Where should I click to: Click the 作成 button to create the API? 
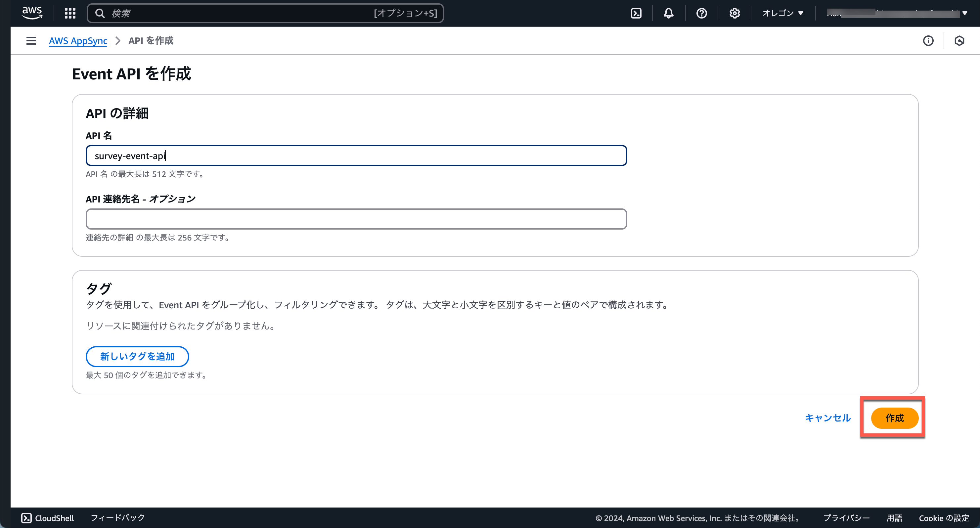pos(894,418)
